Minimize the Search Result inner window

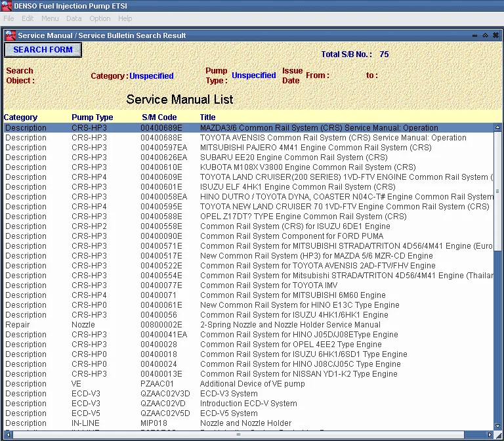[x=474, y=35]
